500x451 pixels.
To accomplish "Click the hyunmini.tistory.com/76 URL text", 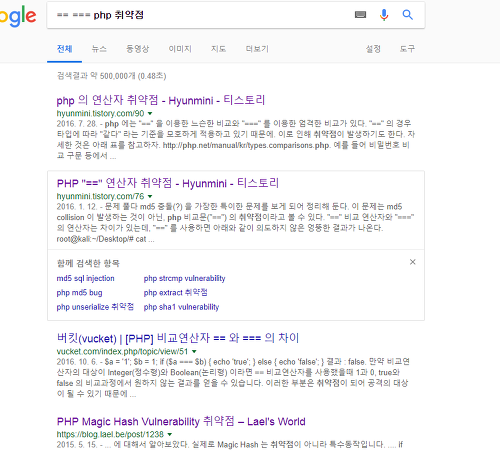I will click(x=100, y=196).
